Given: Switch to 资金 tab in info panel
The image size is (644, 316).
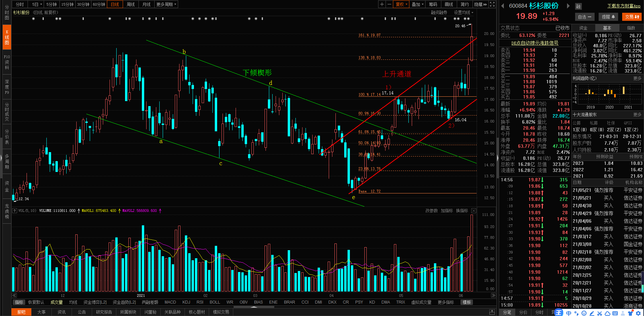Looking at the screenshot, I should point(583,28).
